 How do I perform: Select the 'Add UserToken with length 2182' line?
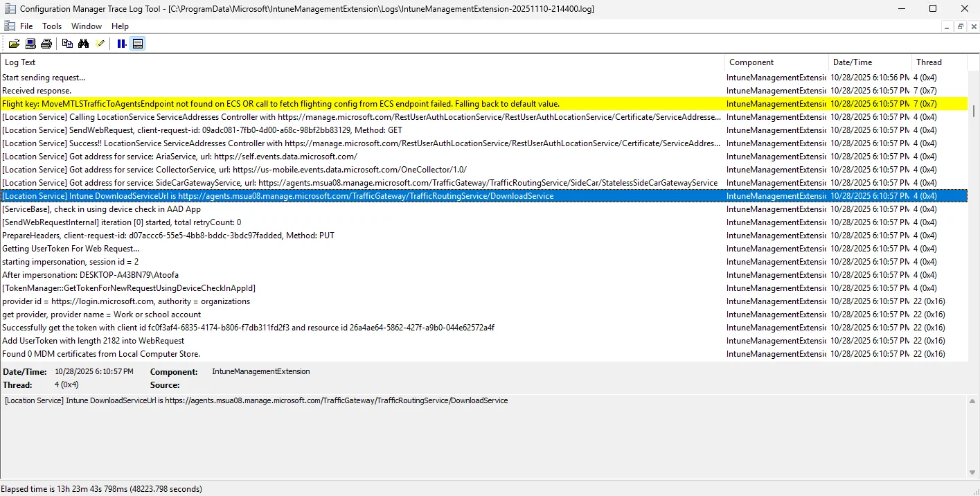(x=483, y=341)
